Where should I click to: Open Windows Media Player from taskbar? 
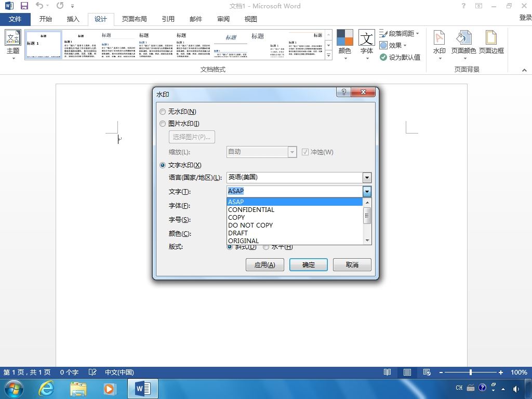(x=109, y=389)
